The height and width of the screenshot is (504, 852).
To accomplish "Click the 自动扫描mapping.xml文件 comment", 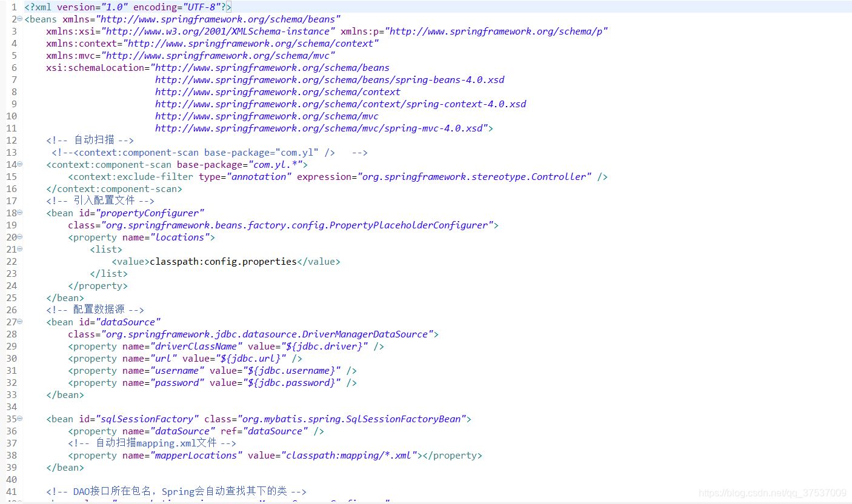I will coord(152,443).
